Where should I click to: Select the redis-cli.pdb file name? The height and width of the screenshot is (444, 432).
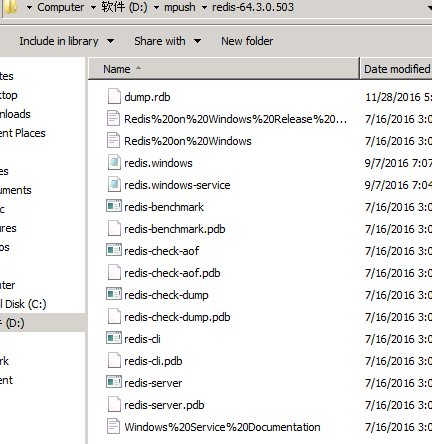pyautogui.click(x=153, y=361)
